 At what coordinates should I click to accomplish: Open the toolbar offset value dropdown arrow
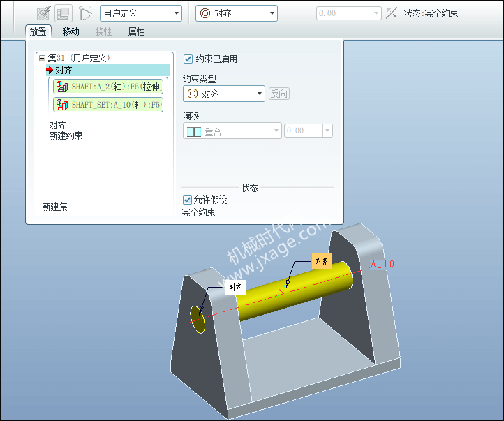click(x=376, y=13)
